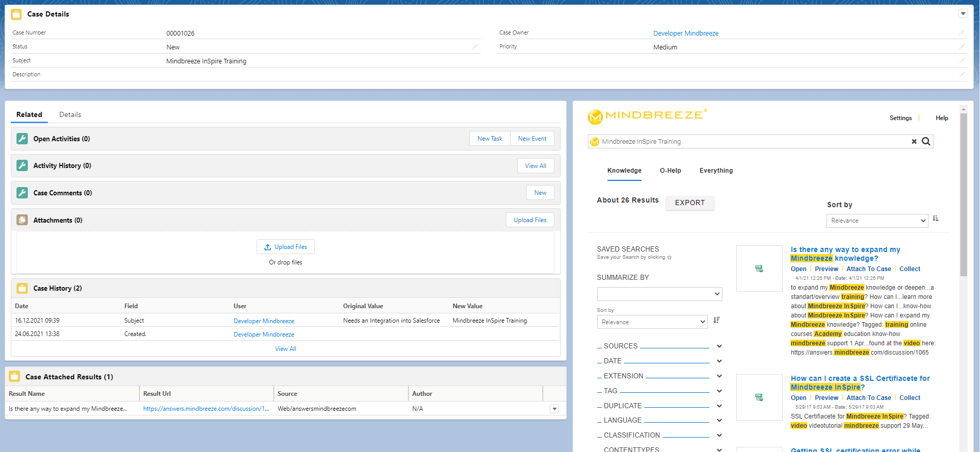Open the answers.mindbreeze.com result URL
980x452 pixels.
(206, 409)
